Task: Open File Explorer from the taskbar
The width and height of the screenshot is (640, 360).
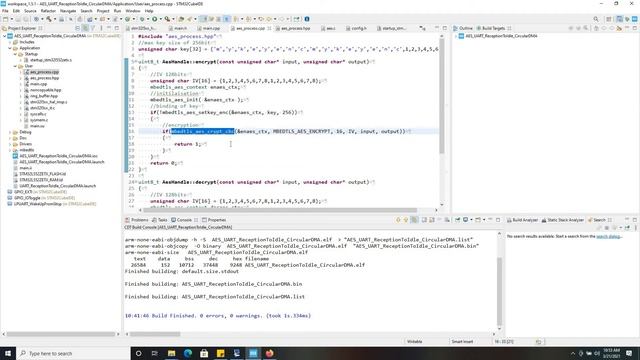Action: (x=171, y=353)
